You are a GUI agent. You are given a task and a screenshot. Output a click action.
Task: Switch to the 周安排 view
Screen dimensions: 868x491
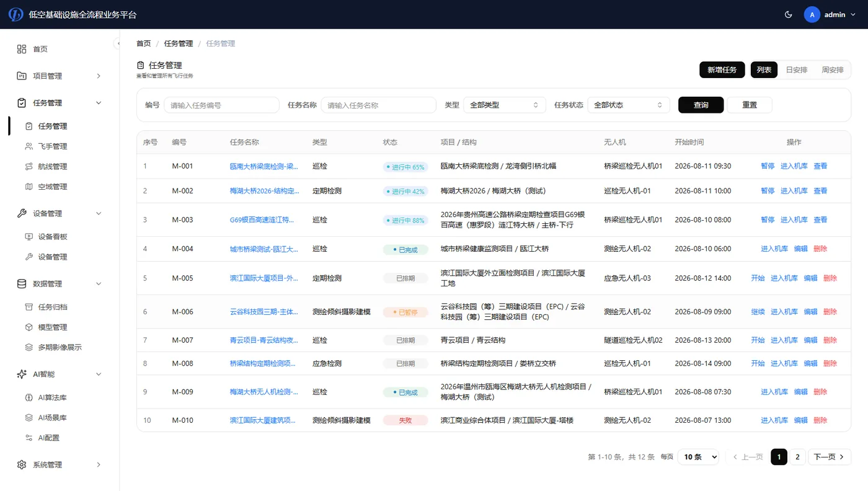tap(833, 70)
